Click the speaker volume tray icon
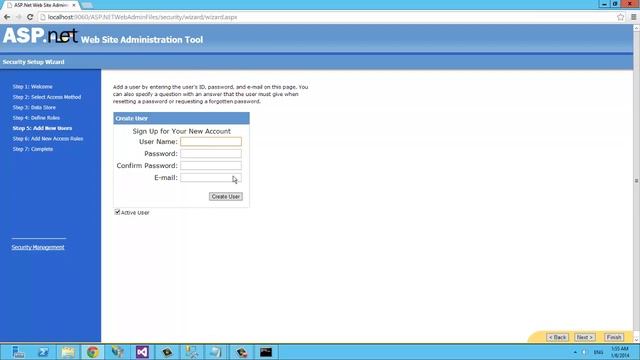The height and width of the screenshot is (360, 640). pyautogui.click(x=584, y=352)
